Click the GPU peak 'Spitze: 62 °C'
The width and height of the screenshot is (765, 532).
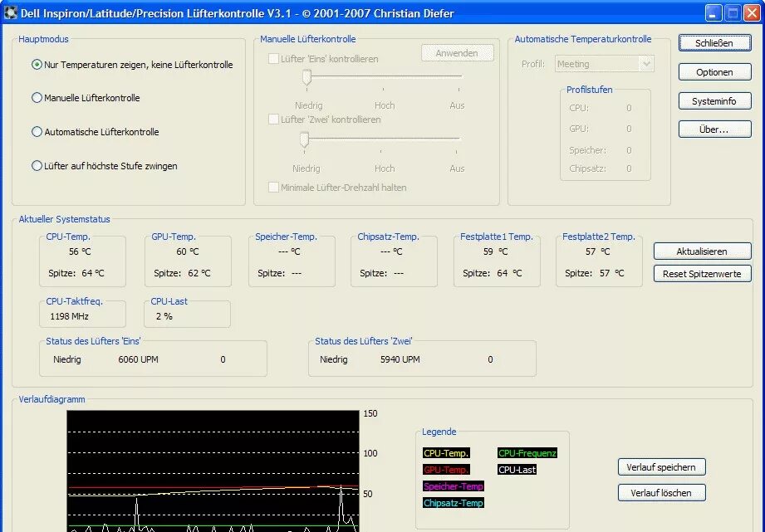[x=182, y=273]
